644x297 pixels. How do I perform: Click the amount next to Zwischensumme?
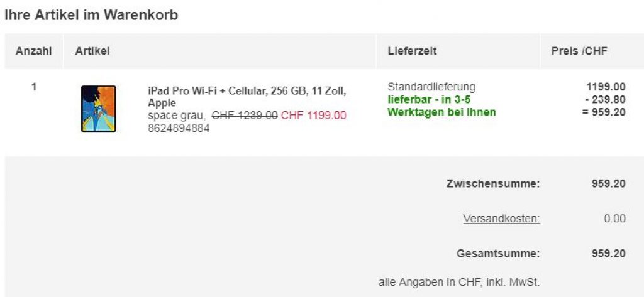pos(608,184)
